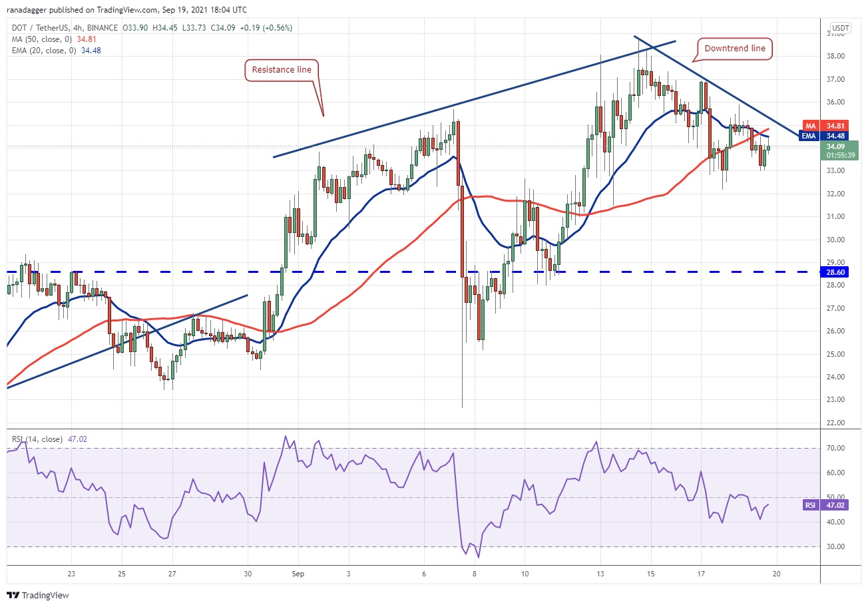868x607 pixels.
Task: Click the 26.00 price axis label
Action: click(x=837, y=331)
